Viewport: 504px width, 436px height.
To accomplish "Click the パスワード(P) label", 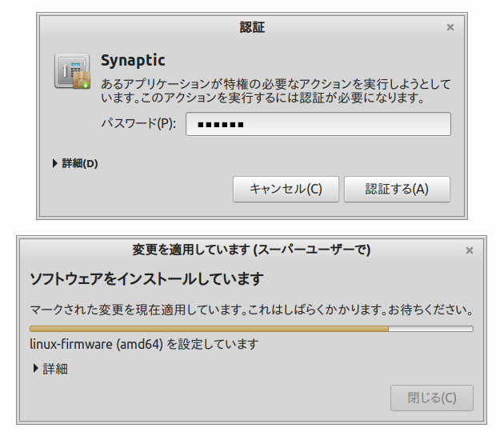I will (138, 125).
